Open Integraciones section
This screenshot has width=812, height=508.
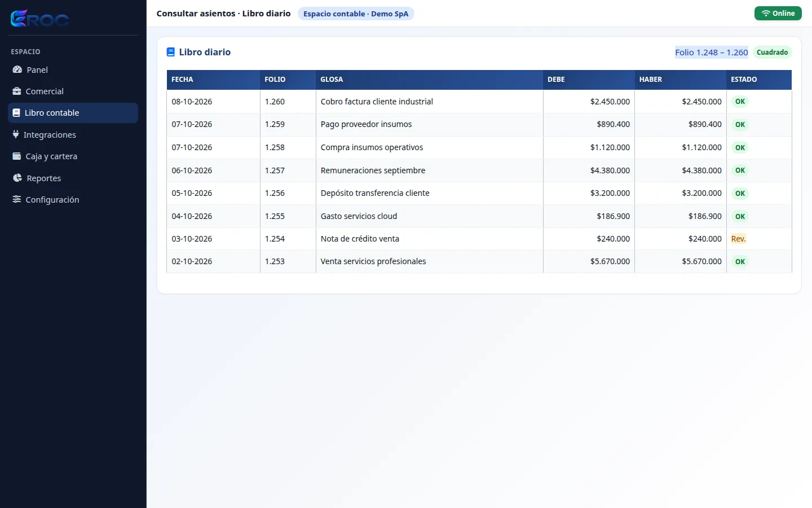point(73,134)
